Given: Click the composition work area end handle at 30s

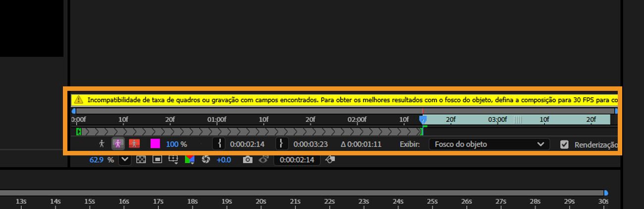Looking at the screenshot, I should pyautogui.click(x=605, y=193).
